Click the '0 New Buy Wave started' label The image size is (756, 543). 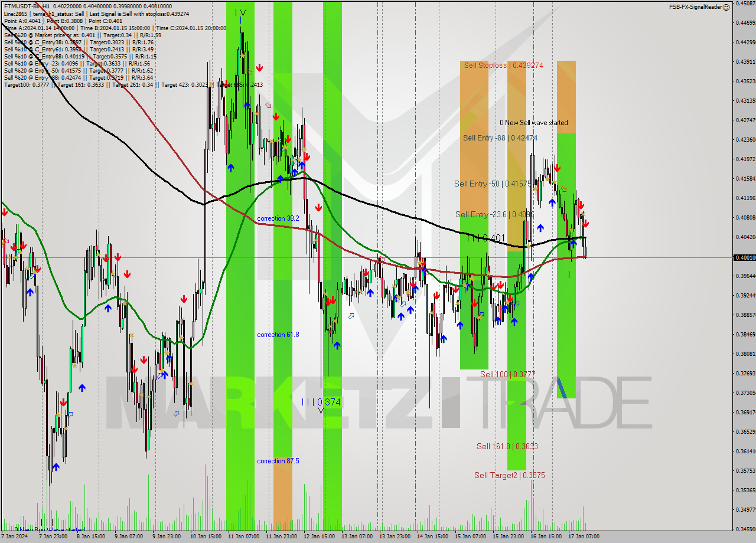pyautogui.click(x=50, y=529)
